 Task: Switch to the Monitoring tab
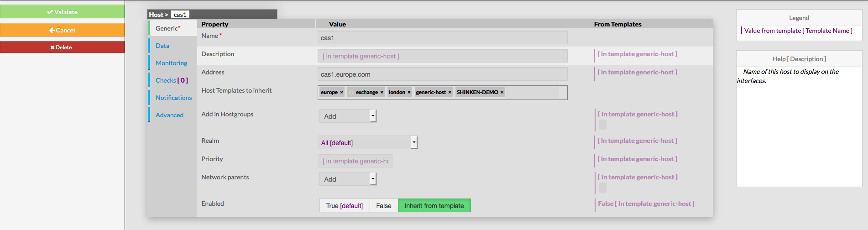coord(171,63)
